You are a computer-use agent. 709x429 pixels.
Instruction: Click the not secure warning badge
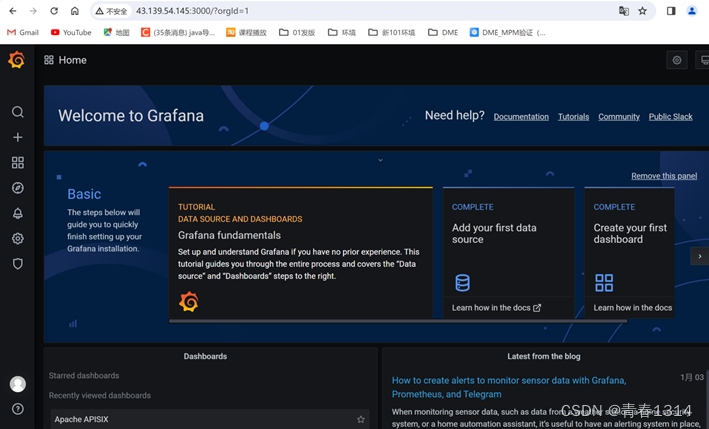[x=111, y=11]
